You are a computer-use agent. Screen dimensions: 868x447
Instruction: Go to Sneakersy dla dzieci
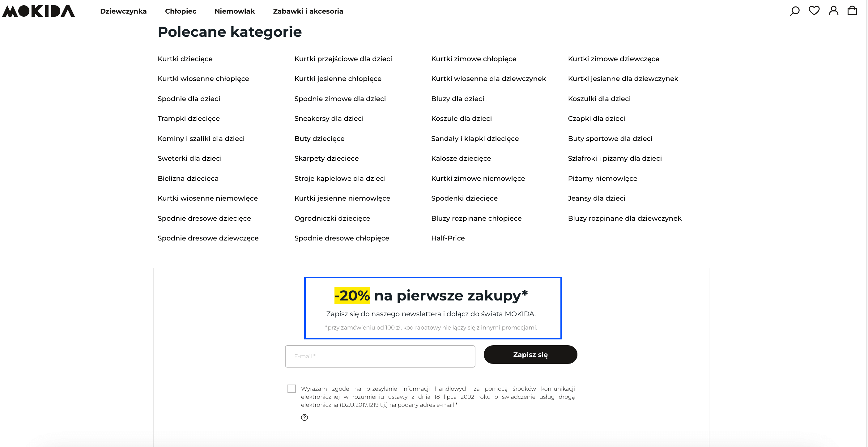329,119
